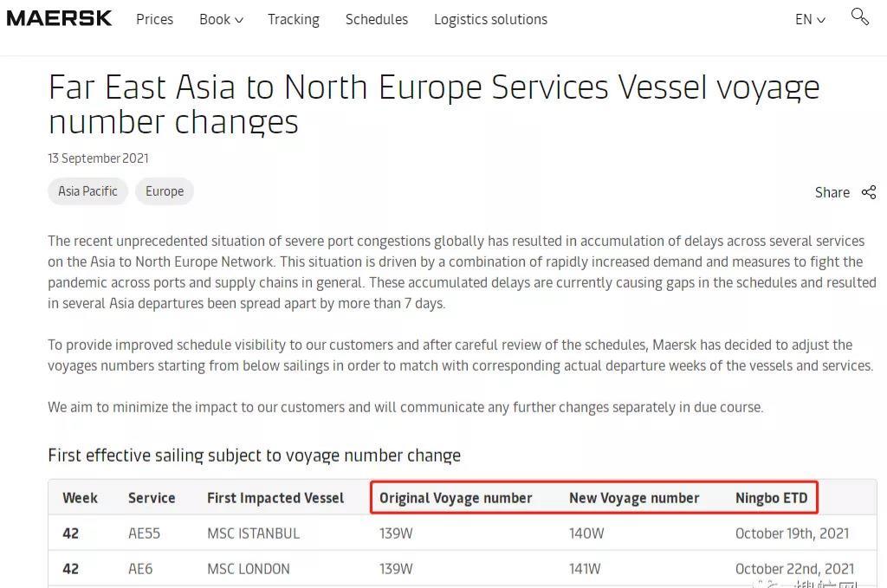Click the share network icon

(x=869, y=192)
